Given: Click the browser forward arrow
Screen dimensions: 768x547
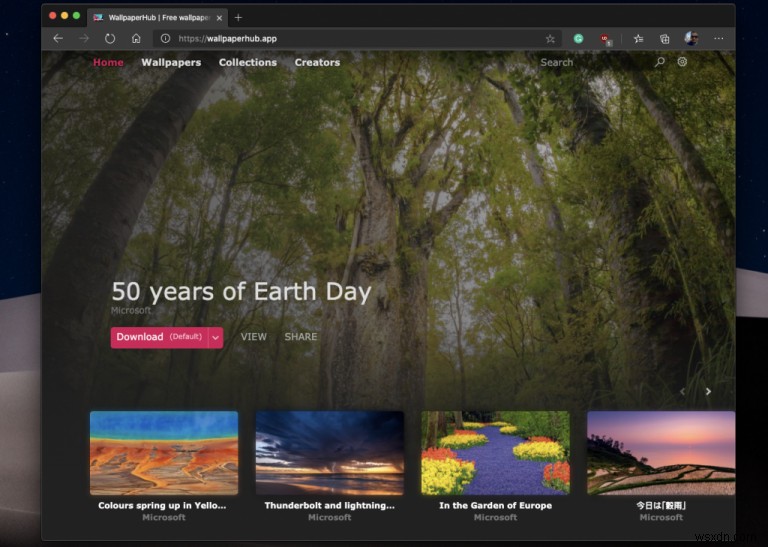Looking at the screenshot, I should pyautogui.click(x=84, y=39).
